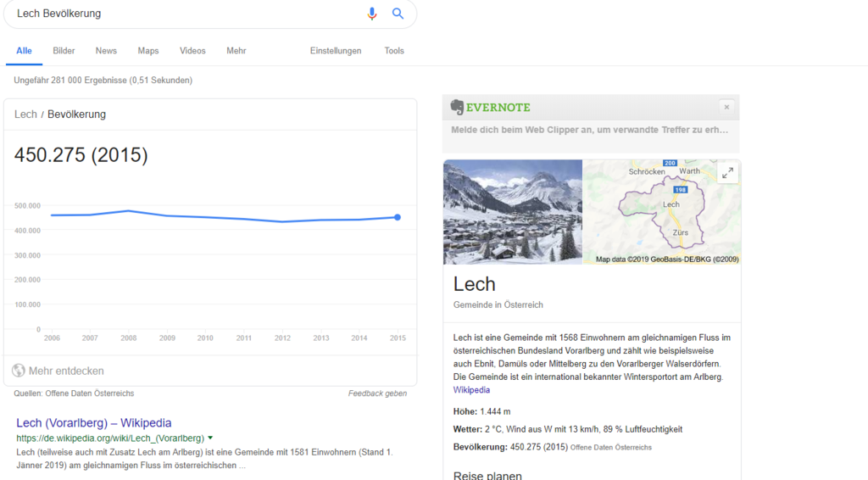Click the Wikipedia link in the knowledge panel
This screenshot has height=480, width=868.
pyautogui.click(x=471, y=390)
